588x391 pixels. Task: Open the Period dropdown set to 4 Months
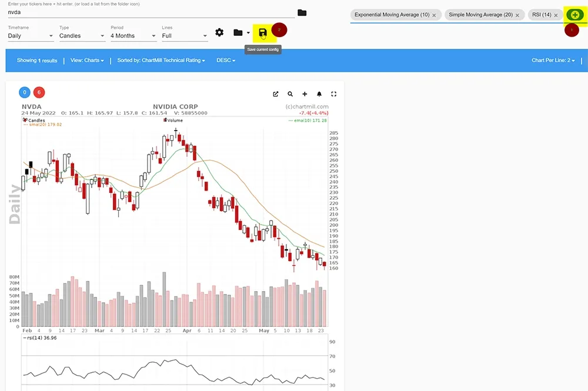[133, 36]
